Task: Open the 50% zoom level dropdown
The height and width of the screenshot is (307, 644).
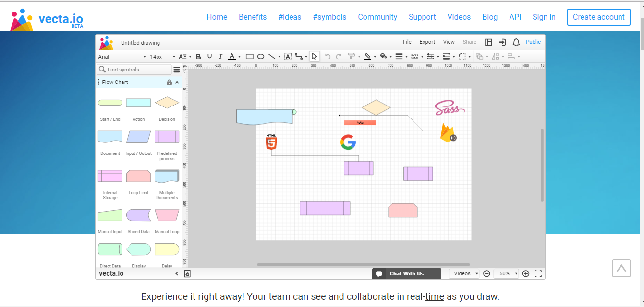Action: click(x=507, y=274)
